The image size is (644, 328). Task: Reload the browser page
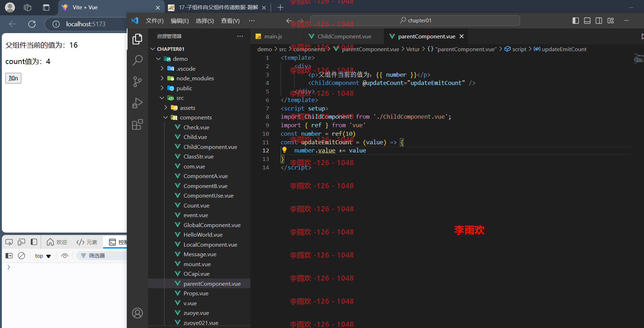click(32, 24)
